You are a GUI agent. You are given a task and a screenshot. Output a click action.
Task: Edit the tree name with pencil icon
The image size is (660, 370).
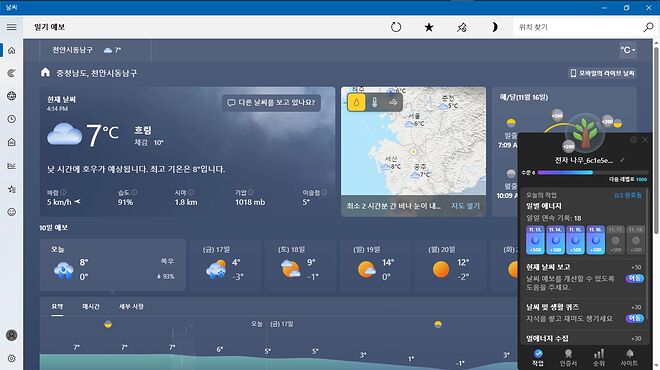click(622, 160)
